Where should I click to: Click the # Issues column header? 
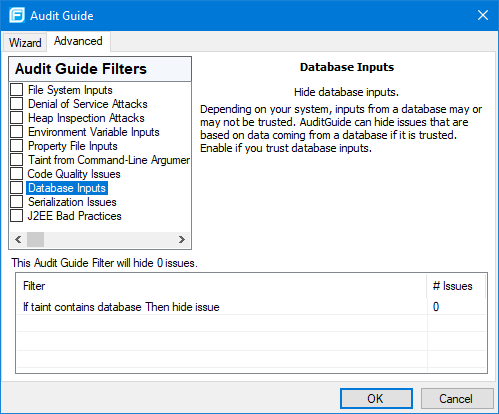456,286
